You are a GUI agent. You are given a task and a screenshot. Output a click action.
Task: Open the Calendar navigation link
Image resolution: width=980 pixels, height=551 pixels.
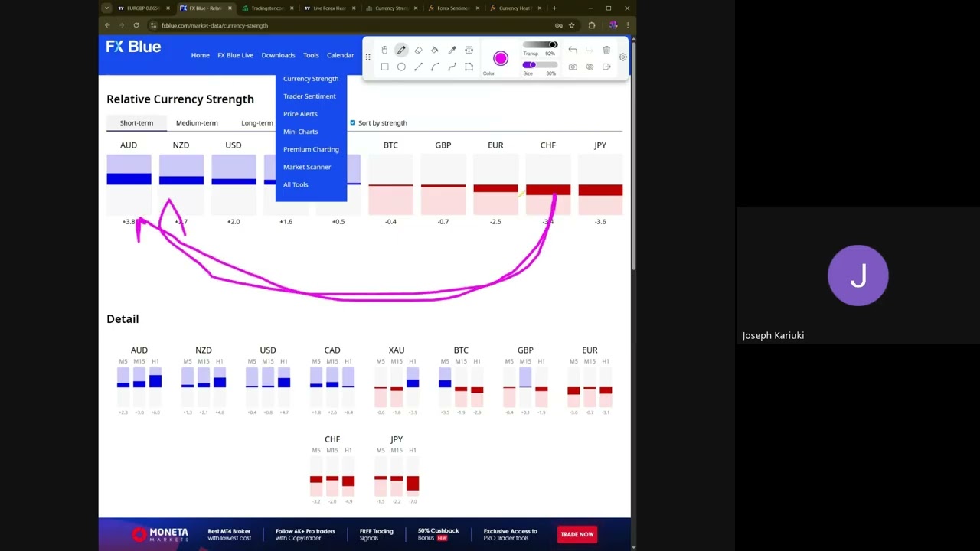341,55
